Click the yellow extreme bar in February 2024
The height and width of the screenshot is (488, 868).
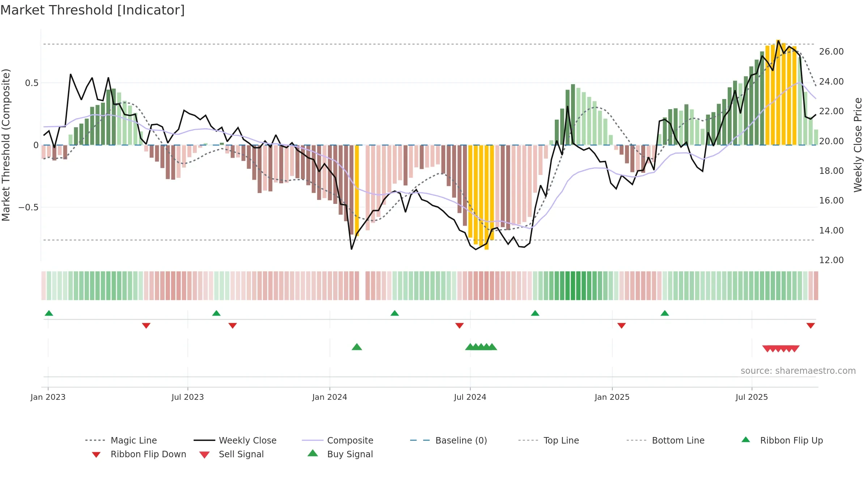click(357, 191)
